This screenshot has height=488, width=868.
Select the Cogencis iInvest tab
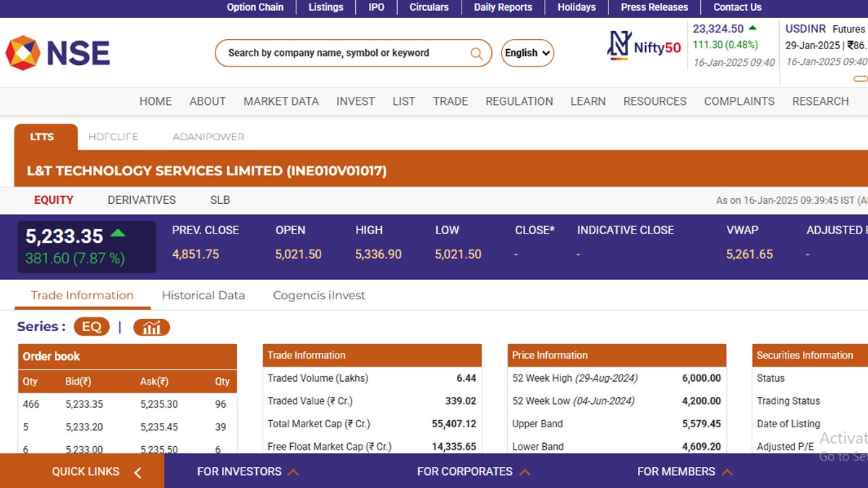(x=319, y=295)
